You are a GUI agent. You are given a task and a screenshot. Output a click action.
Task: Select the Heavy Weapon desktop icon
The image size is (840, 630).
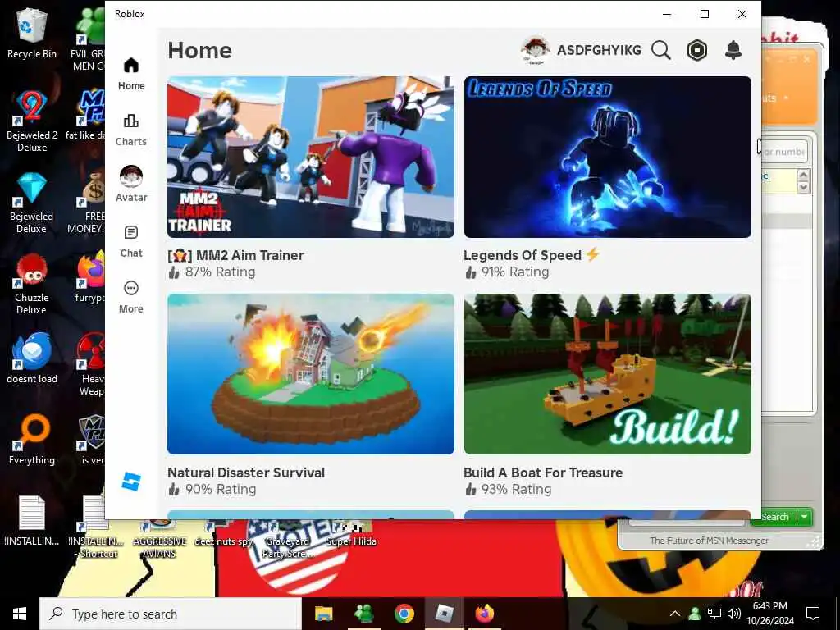[x=92, y=365]
